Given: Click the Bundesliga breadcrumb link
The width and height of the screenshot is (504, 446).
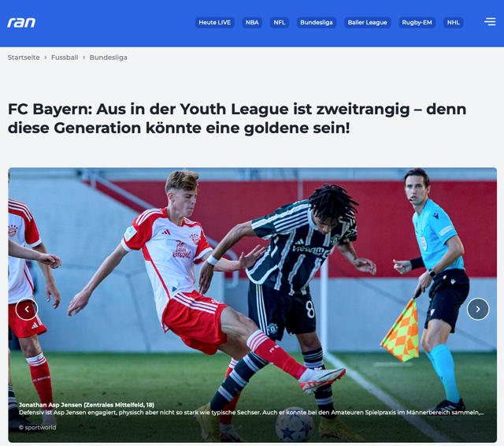Looking at the screenshot, I should click(x=109, y=58).
